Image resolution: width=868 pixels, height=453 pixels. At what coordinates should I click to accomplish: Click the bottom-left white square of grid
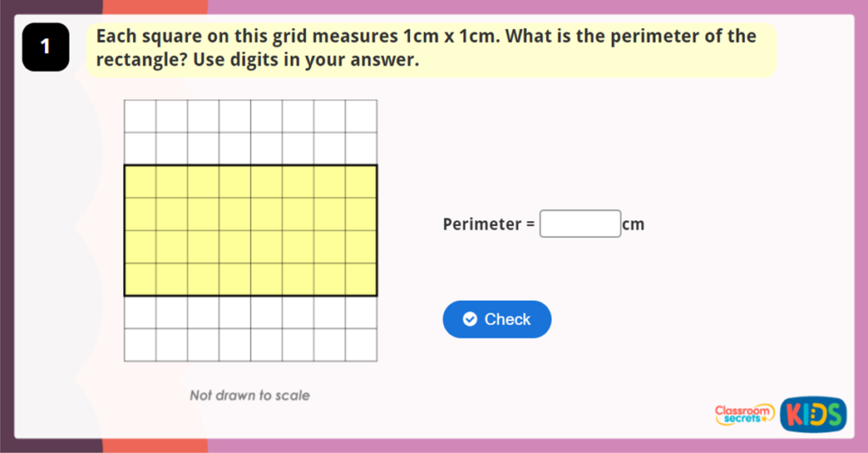(140, 345)
